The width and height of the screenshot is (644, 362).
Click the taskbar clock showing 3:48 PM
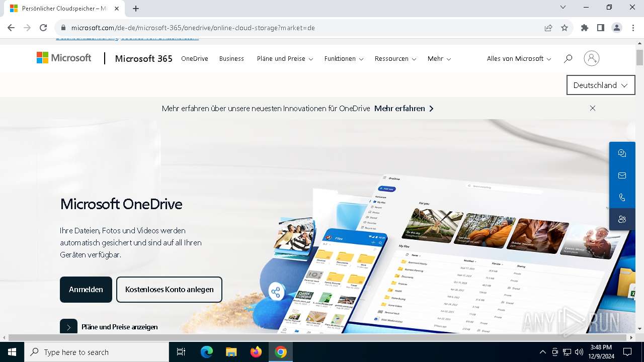[x=601, y=352]
